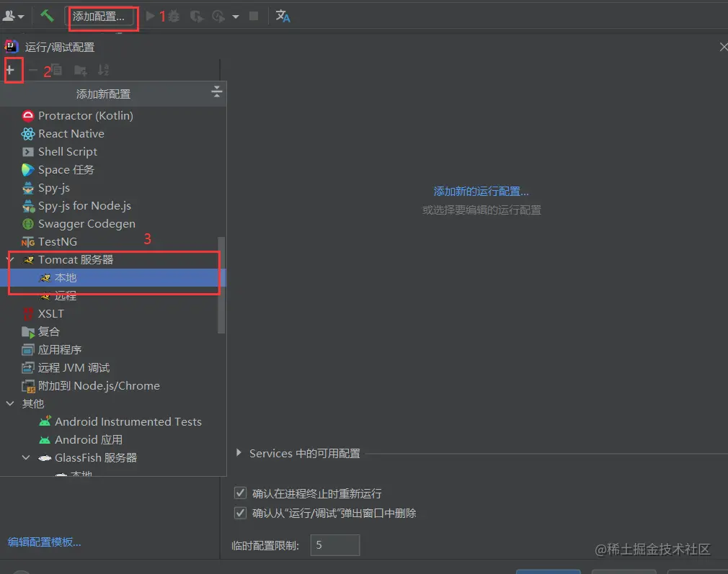Click the Run with Coverage icon
Image resolution: width=728 pixels, height=574 pixels.
pyautogui.click(x=196, y=17)
